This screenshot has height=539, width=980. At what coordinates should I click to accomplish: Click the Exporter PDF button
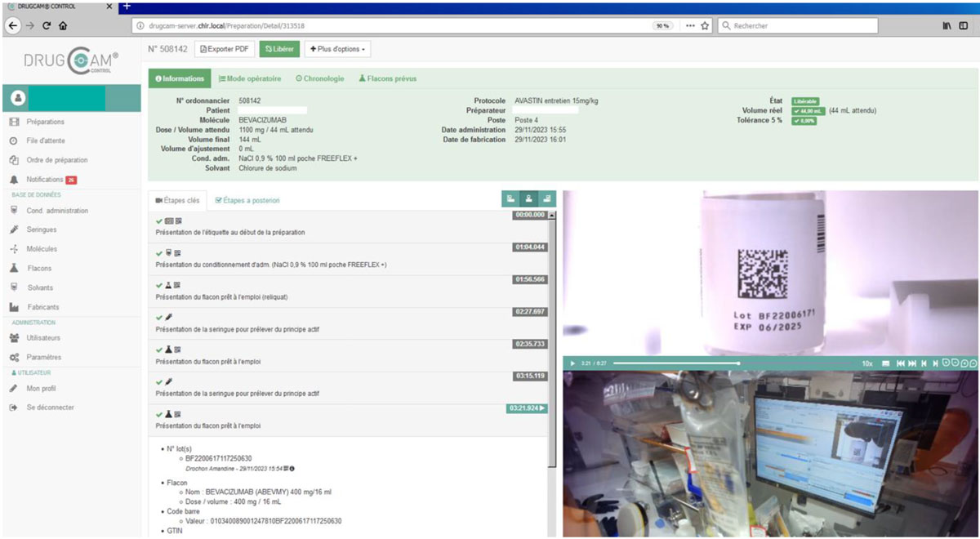pos(225,49)
